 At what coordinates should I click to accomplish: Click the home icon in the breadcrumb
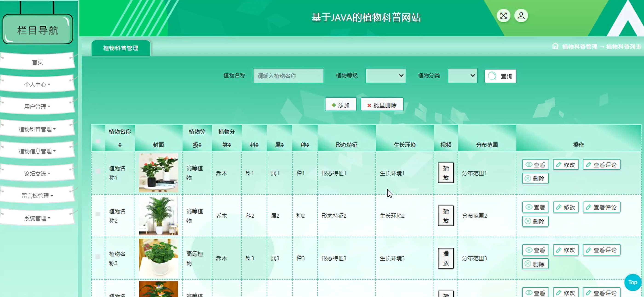click(x=555, y=46)
